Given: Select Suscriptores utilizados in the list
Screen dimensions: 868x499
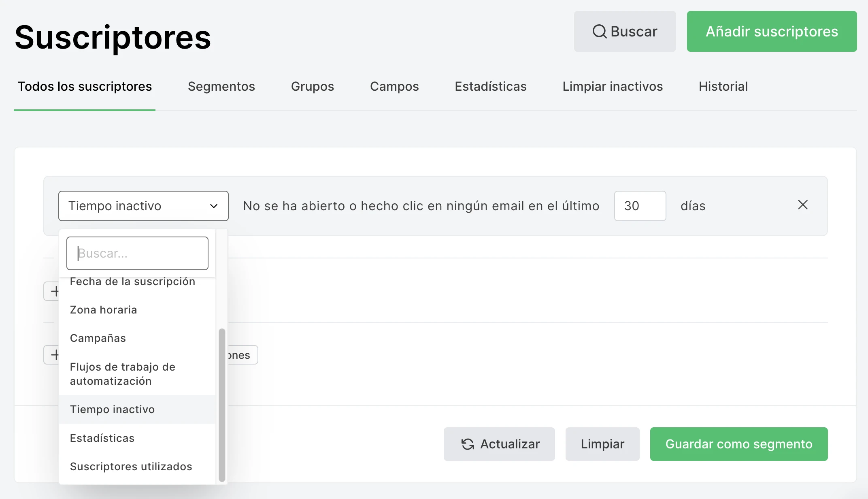Looking at the screenshot, I should (131, 467).
